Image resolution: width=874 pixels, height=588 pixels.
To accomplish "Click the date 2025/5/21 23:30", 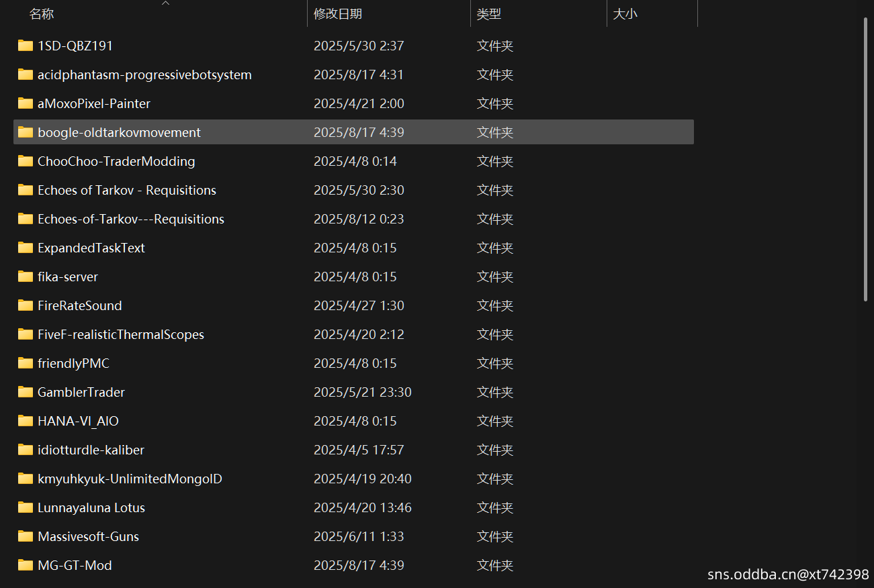I will [363, 392].
